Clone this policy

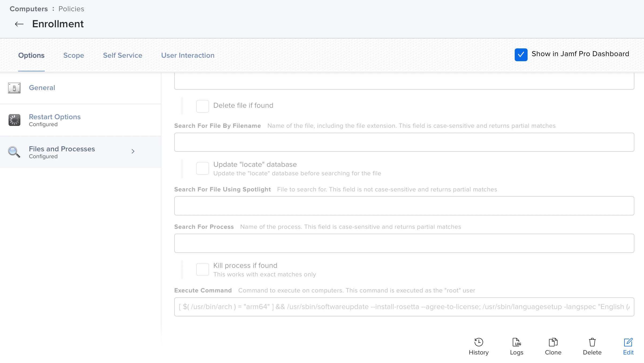point(553,346)
